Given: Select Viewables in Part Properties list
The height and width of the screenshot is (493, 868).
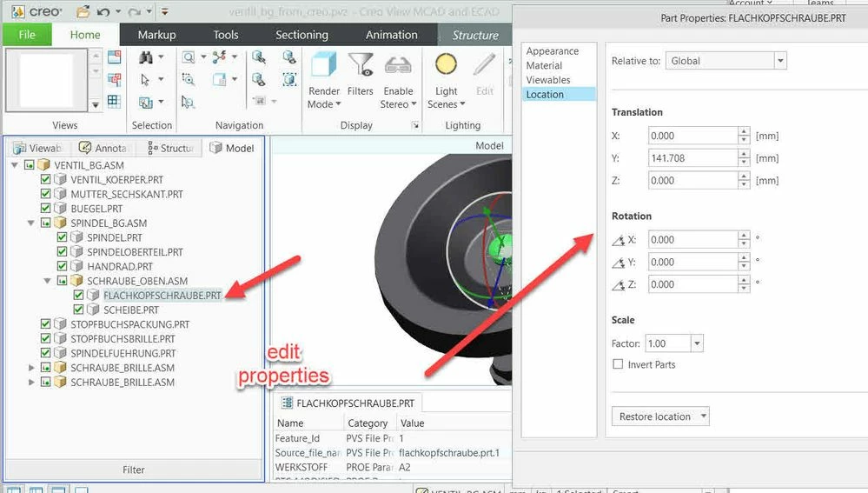Looking at the screenshot, I should click(x=547, y=80).
